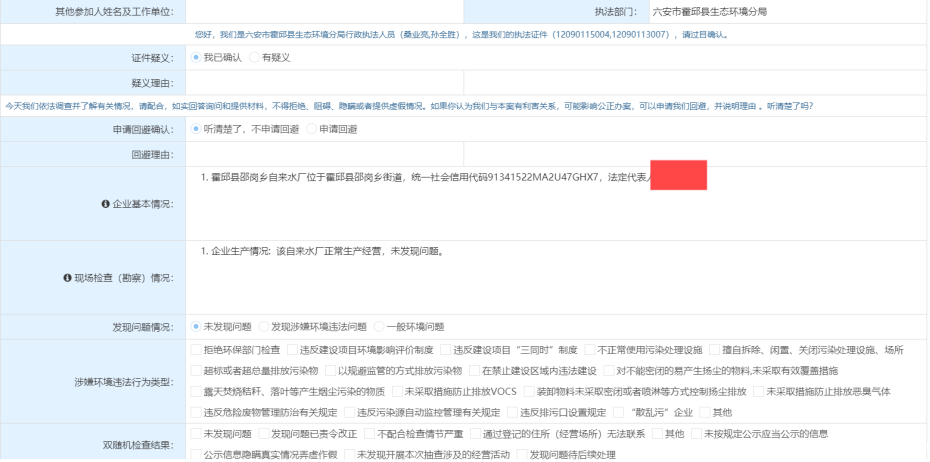Choose 一般环境问题 radio option

[x=379, y=327]
